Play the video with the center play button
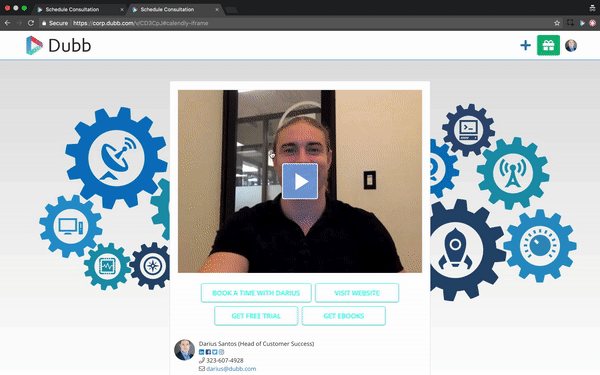Viewport: 600px width, 375px height. pos(300,181)
